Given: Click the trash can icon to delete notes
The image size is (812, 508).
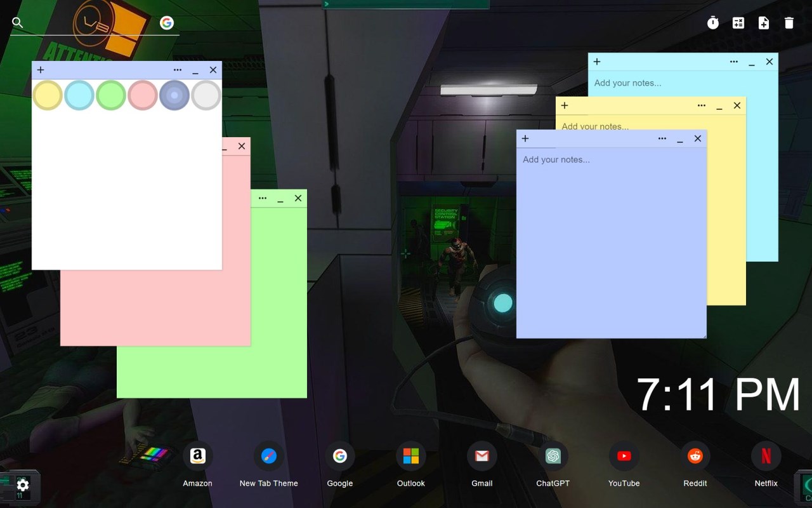Looking at the screenshot, I should 789,23.
